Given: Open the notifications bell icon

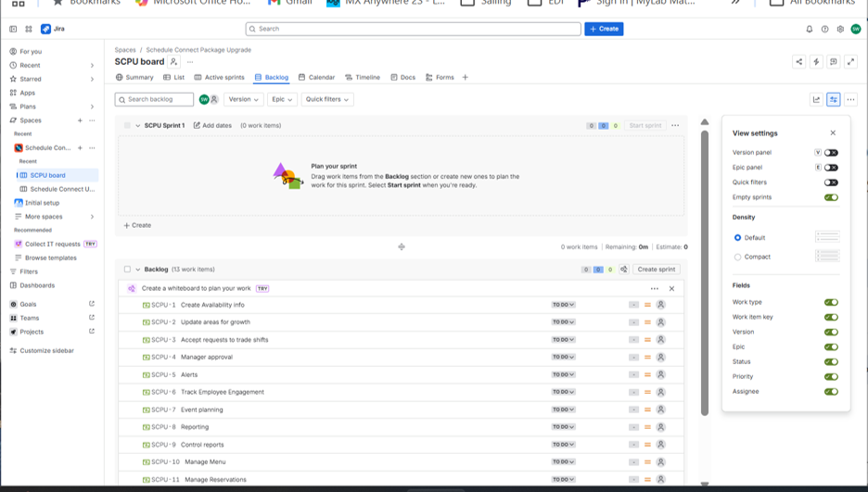Looking at the screenshot, I should coord(810,29).
